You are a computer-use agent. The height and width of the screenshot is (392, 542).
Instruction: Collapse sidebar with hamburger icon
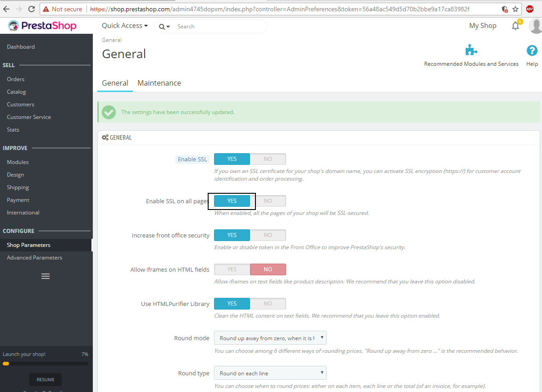46,276
